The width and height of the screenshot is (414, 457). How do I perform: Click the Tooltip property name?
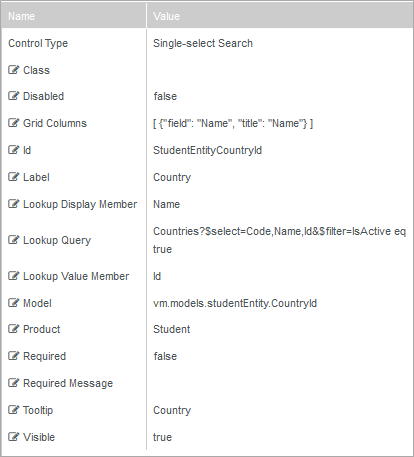point(38,410)
